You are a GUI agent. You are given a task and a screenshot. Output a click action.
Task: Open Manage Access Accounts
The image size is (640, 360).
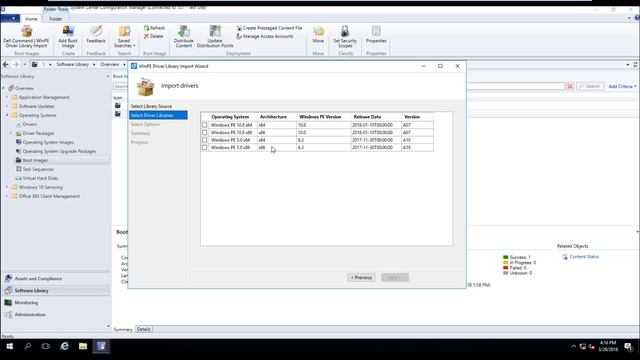(265, 36)
